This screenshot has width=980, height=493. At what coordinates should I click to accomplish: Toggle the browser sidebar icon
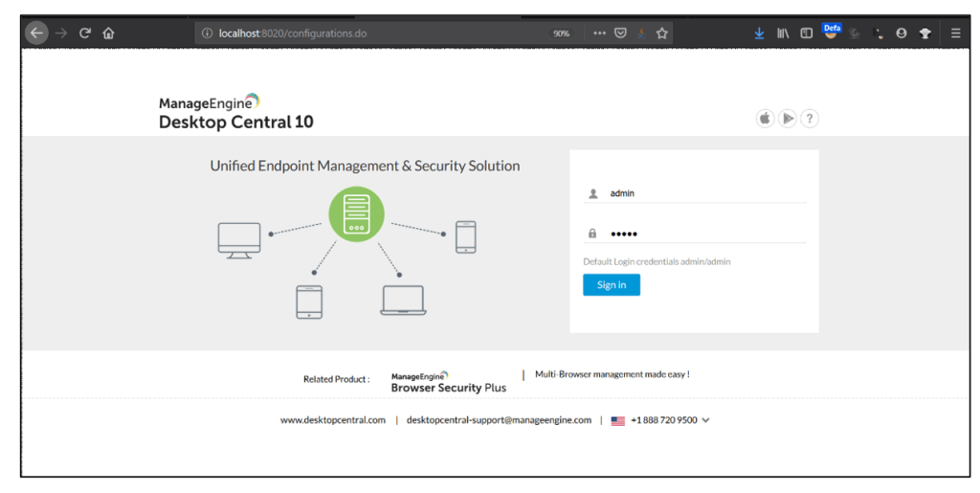(x=806, y=34)
